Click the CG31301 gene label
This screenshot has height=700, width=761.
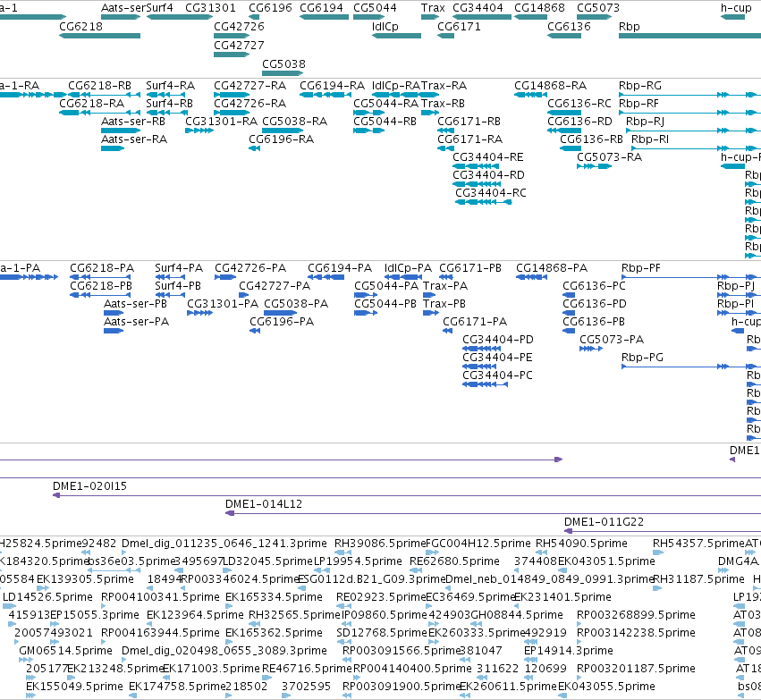(x=210, y=8)
